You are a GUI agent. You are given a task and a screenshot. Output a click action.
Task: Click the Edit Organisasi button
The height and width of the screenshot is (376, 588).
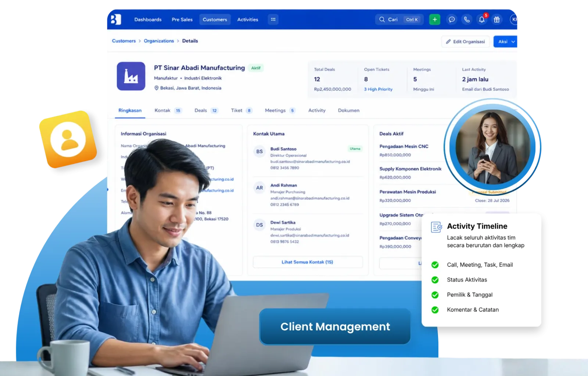(x=465, y=42)
